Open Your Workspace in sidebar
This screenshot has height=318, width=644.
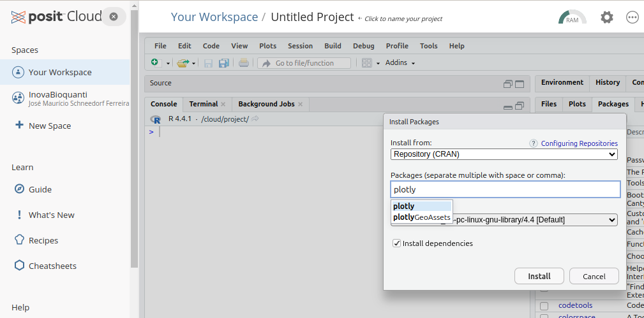65,72
